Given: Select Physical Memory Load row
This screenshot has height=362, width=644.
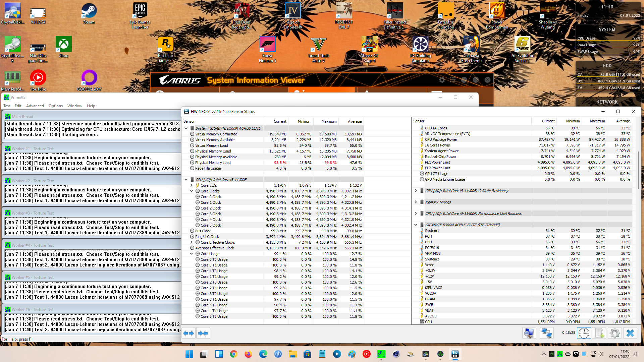Looking at the screenshot, I should 273,163.
